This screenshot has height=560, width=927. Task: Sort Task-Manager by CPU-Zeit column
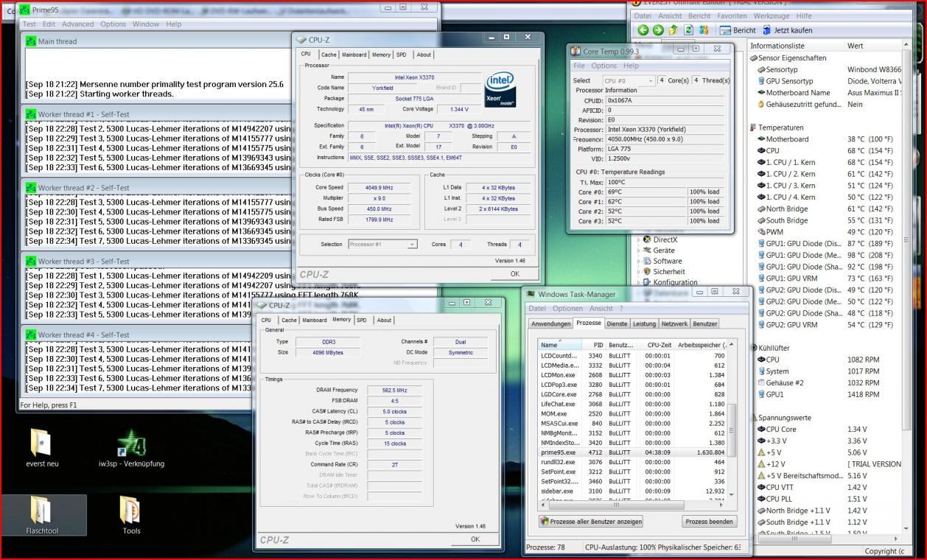654,344
